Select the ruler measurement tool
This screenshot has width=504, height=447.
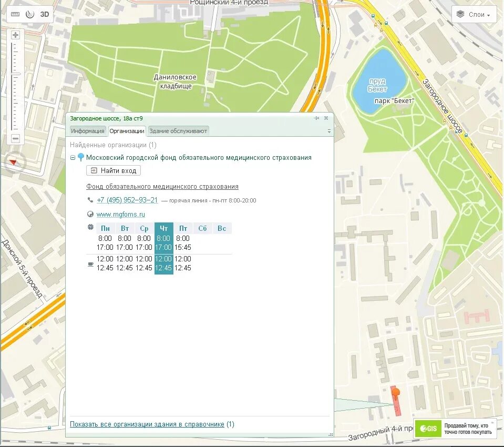[x=15, y=14]
